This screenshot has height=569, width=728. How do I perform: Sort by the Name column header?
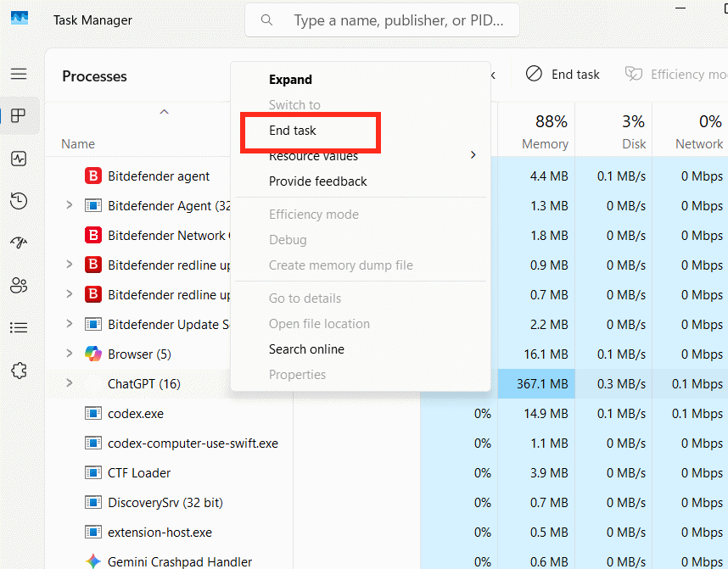pos(78,144)
